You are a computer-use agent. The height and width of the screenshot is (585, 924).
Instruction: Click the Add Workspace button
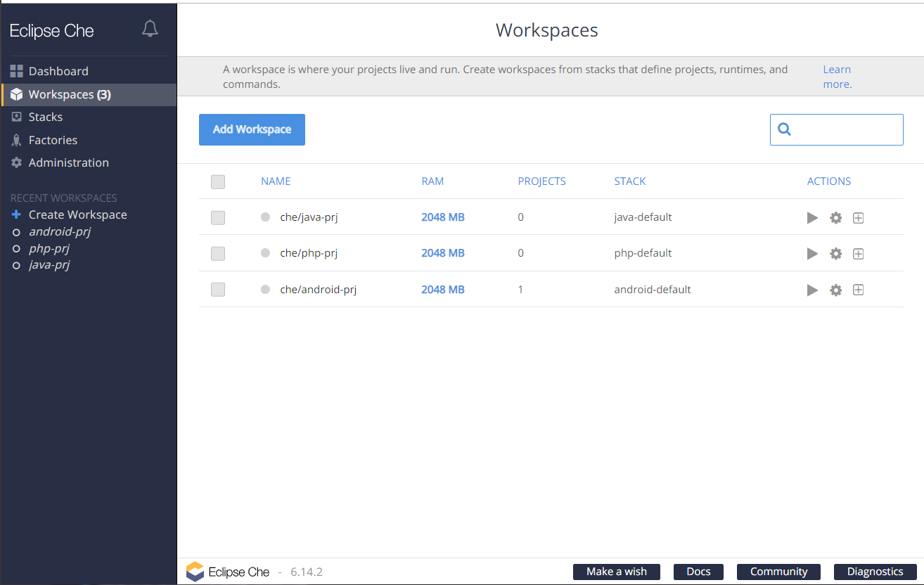coord(252,129)
